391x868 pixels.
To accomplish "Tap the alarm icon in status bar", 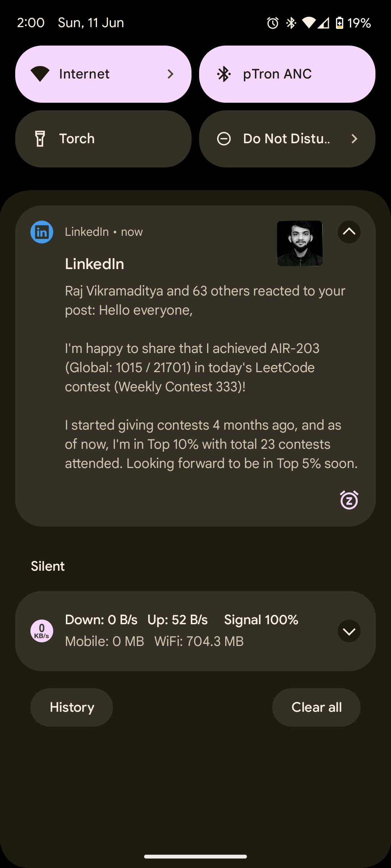I will tap(273, 23).
